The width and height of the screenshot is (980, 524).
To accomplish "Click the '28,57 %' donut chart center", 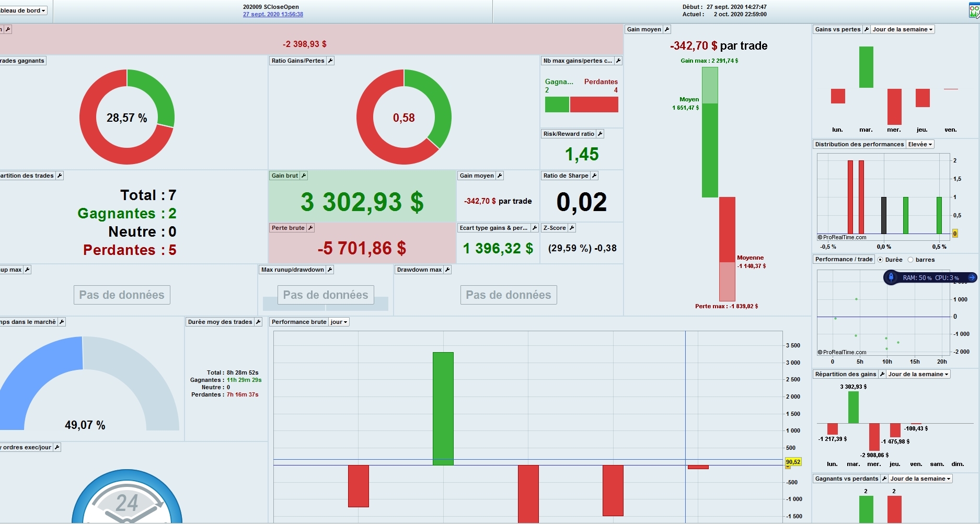I will point(127,118).
